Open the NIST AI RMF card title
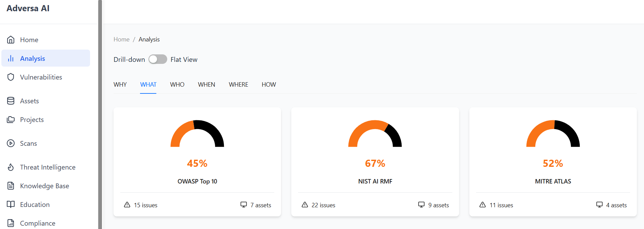This screenshot has height=229, width=644. (375, 181)
